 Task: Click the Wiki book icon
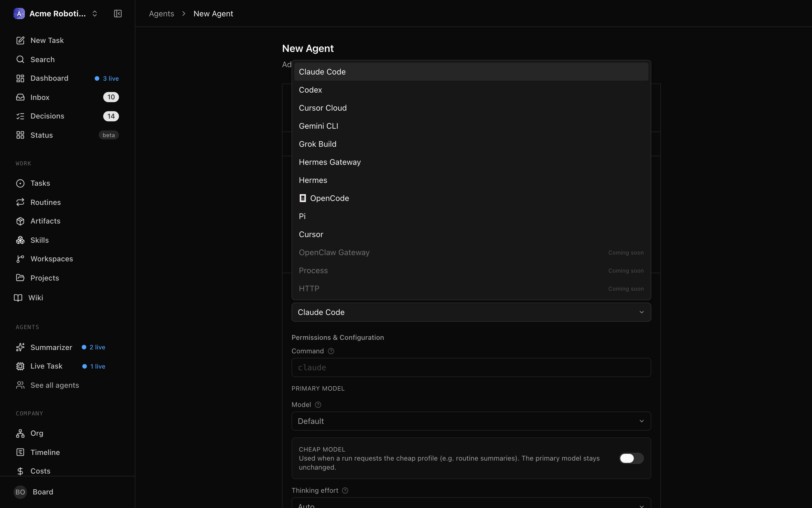[x=18, y=298]
